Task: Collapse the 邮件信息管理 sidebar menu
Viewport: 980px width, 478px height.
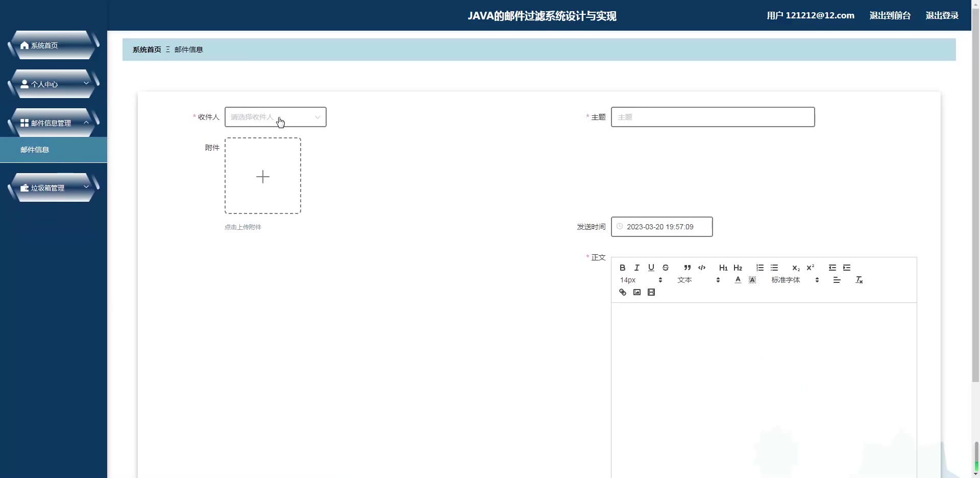Action: coord(53,123)
